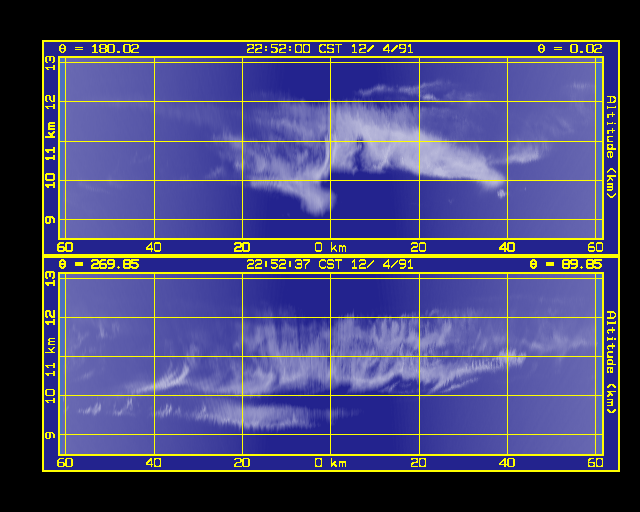Click the θ = 0.02 label
This screenshot has height=512, width=640.
(x=570, y=49)
